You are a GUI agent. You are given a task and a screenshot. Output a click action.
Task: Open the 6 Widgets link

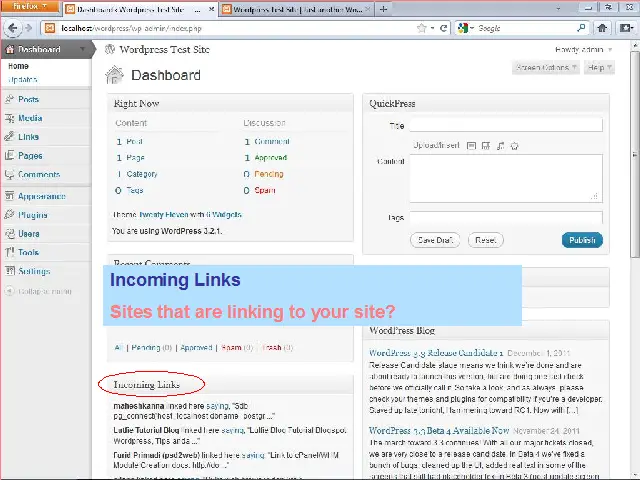click(224, 214)
